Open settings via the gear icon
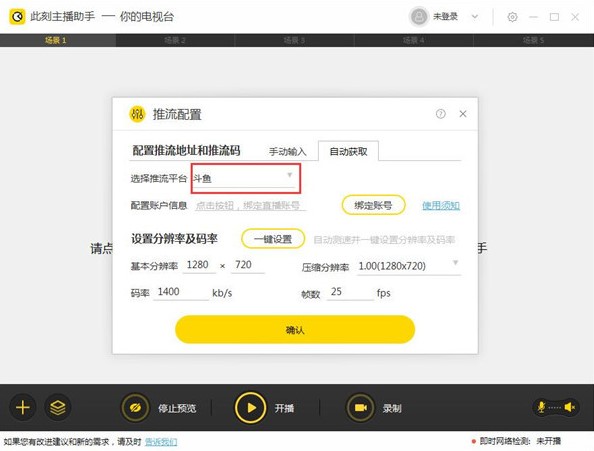This screenshot has width=594, height=451. (x=512, y=17)
